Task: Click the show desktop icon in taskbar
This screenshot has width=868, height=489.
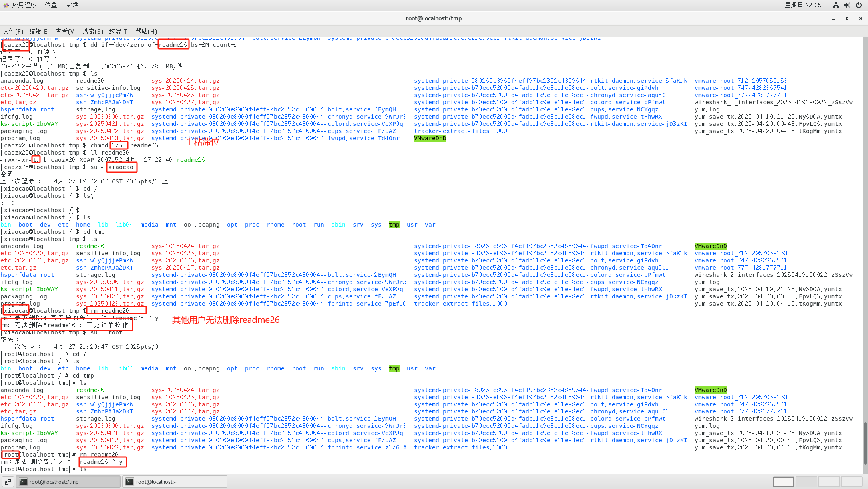Action: click(x=8, y=482)
